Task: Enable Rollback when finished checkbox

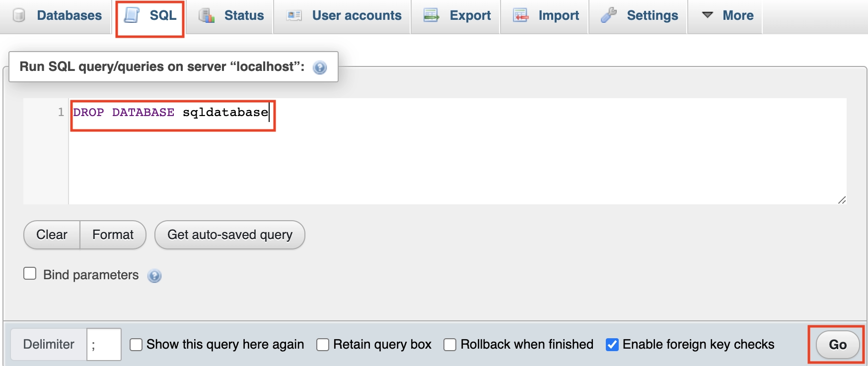Action: tap(450, 345)
